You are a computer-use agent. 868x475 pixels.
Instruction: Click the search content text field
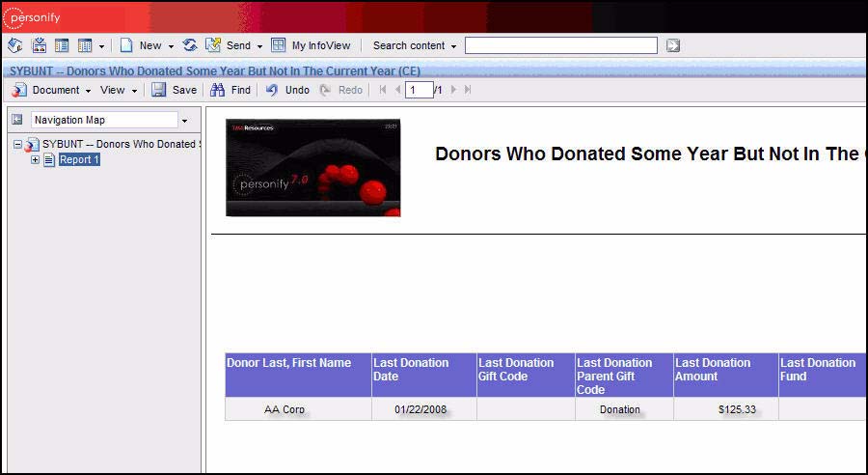point(560,45)
